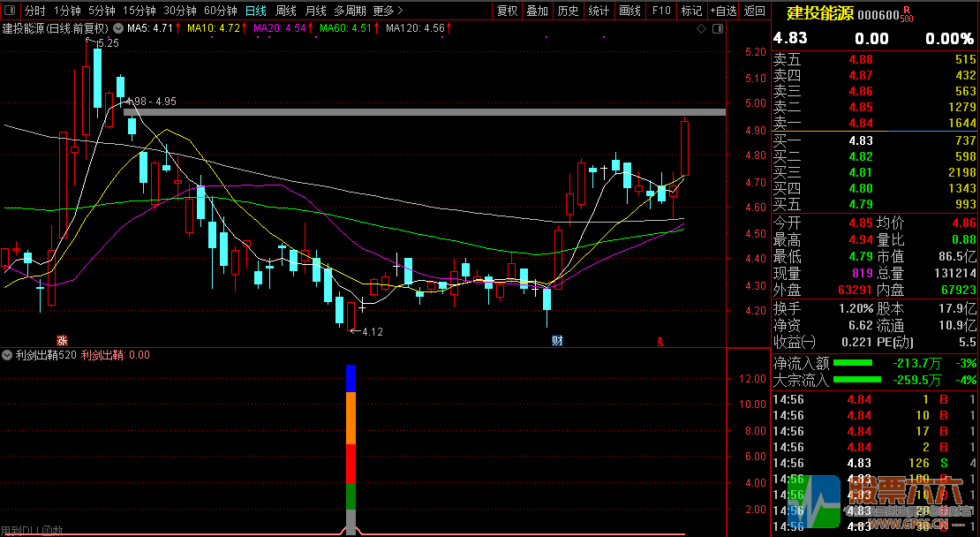Click the blue 财 financial marker icon
This screenshot has height=537, width=980.
[557, 340]
